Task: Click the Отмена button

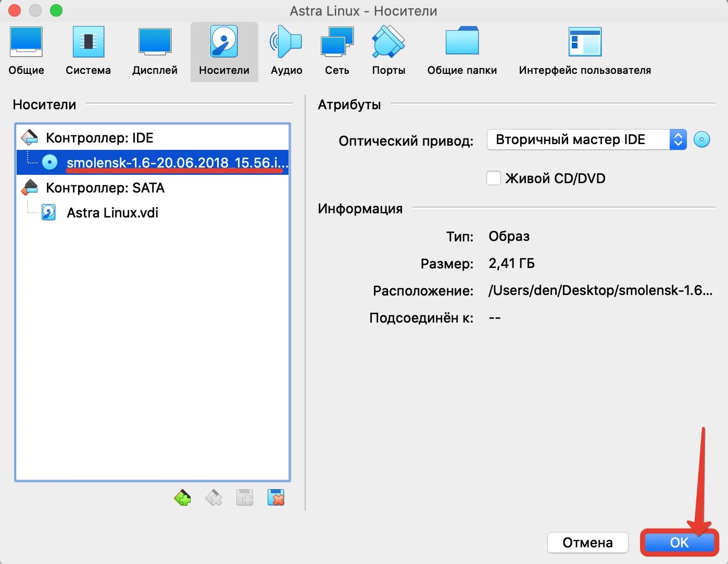Action: pos(587,543)
